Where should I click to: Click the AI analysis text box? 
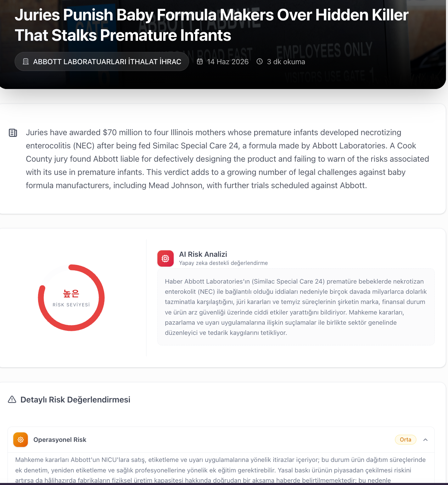tap(296, 307)
